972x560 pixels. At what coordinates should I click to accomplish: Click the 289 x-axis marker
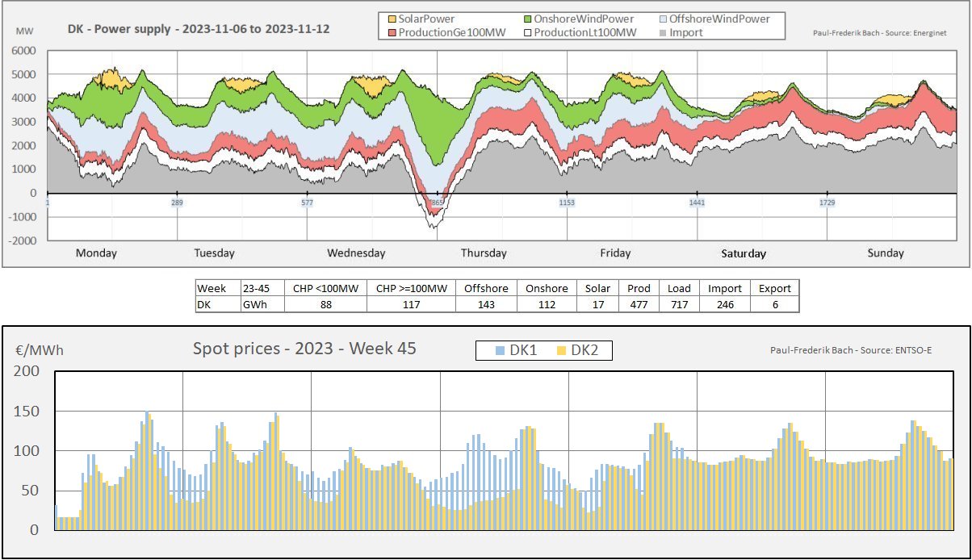tap(177, 203)
